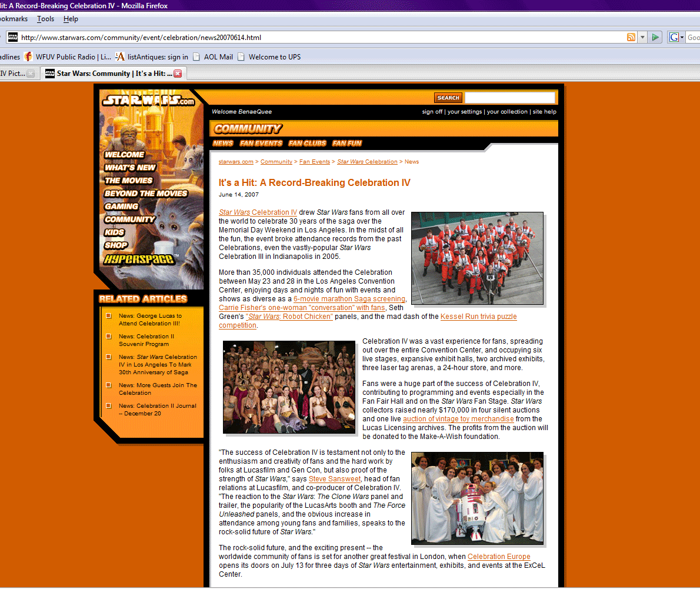Click the site favicon in the address bar

pos(13,37)
